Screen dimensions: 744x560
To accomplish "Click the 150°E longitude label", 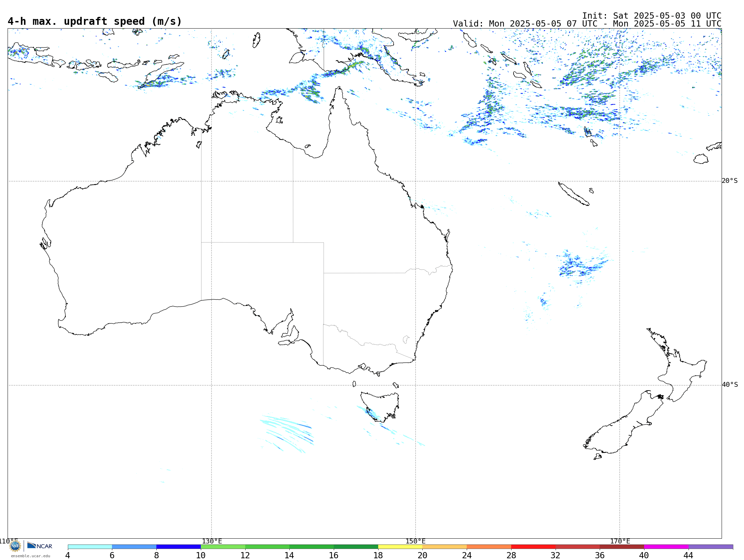I will tap(415, 541).
